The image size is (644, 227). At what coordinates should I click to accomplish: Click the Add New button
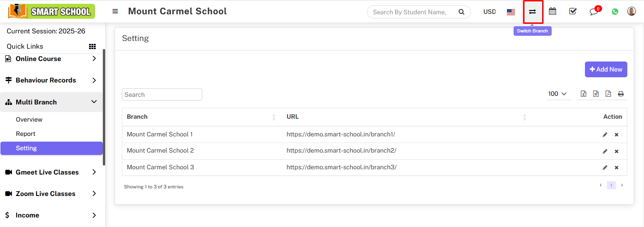point(606,69)
